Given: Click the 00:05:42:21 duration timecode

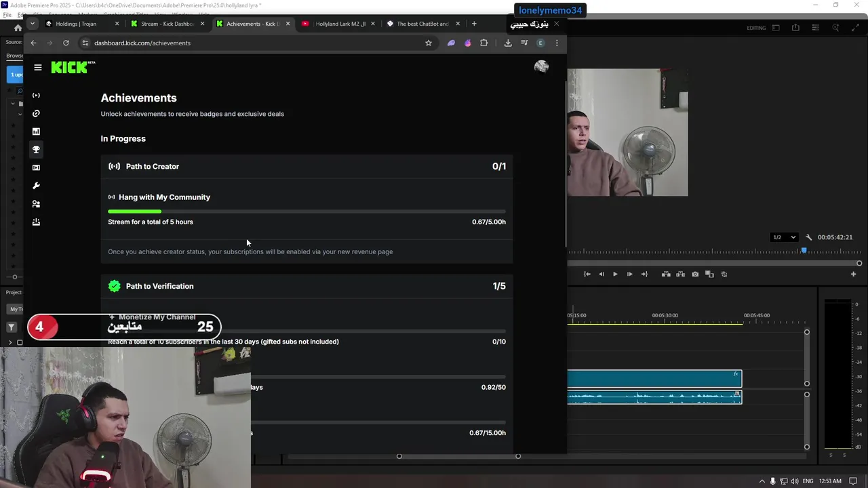Looking at the screenshot, I should (x=835, y=237).
